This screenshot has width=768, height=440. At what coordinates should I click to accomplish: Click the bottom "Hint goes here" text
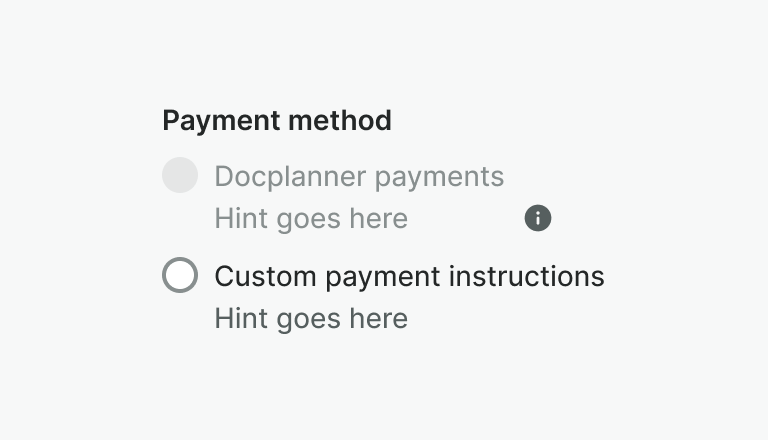[x=311, y=319]
